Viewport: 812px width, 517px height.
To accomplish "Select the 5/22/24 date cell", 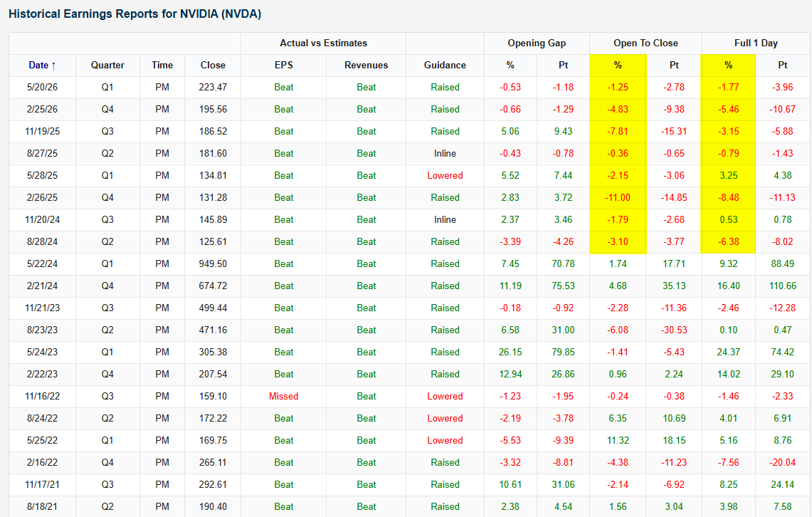I will [42, 263].
